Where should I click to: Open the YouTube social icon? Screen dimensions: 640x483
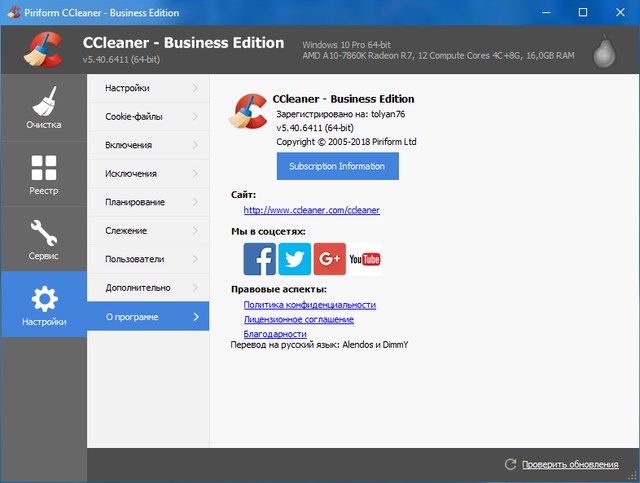pos(364,259)
